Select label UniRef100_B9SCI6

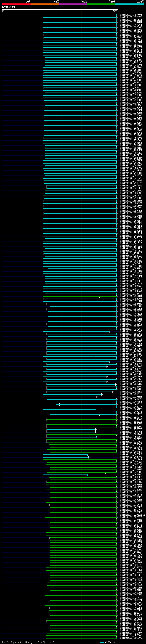(131, 339)
